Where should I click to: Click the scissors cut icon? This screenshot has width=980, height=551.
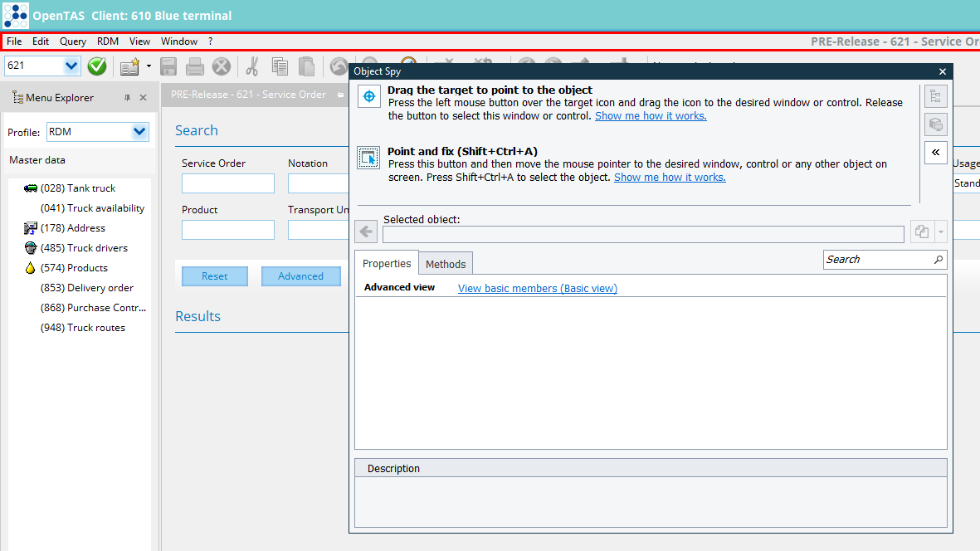coord(252,66)
